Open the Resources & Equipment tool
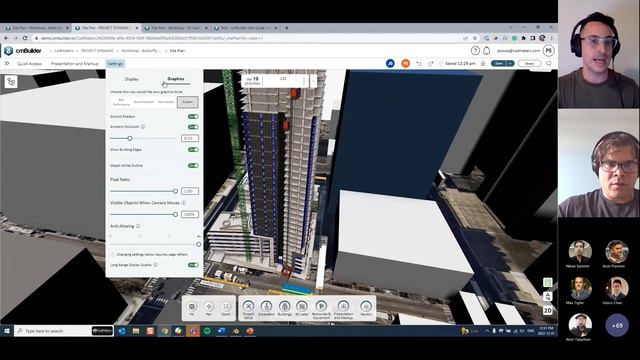 [x=321, y=309]
